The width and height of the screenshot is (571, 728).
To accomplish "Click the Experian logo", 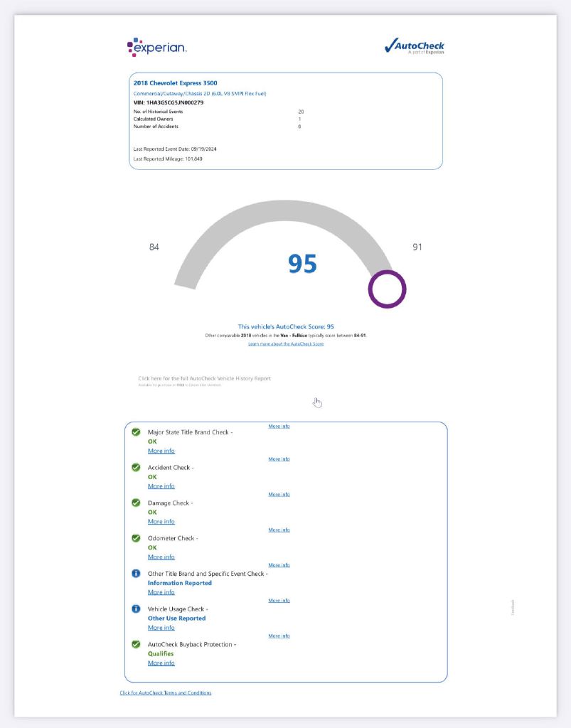I will coord(157,48).
